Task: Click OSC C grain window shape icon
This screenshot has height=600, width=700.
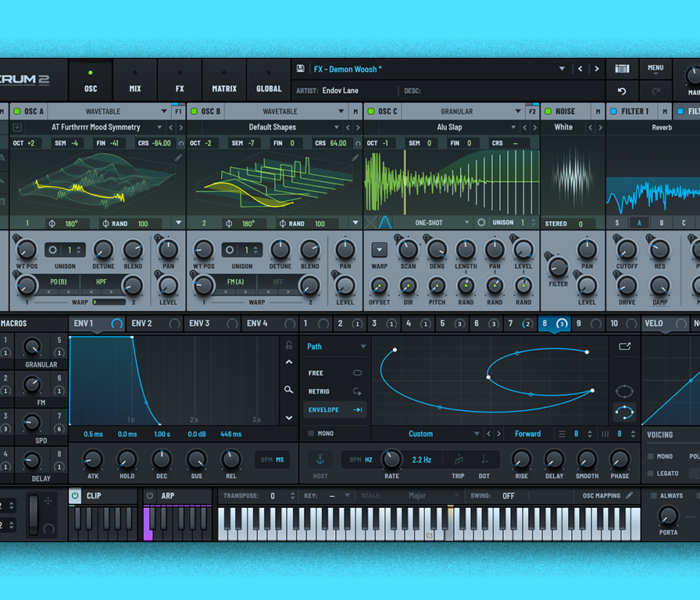Action: click(x=385, y=222)
